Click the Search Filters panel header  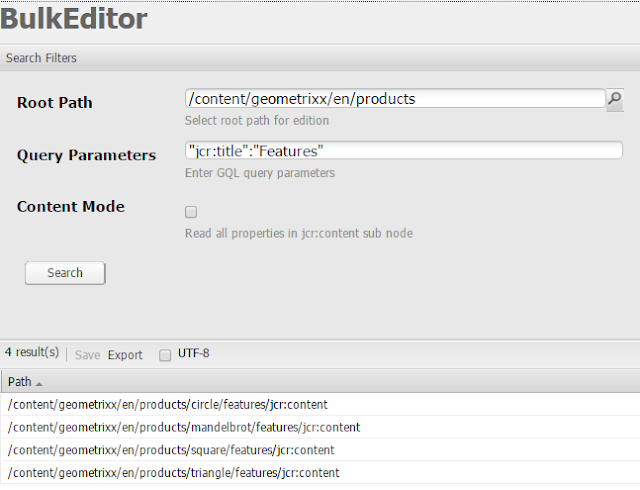click(x=320, y=58)
